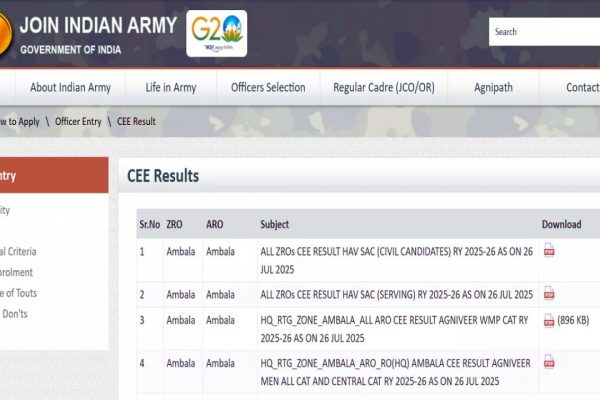This screenshot has height=400, width=600.
Task: Click the JOIN INDIAN ARMY site title
Action: [98, 25]
